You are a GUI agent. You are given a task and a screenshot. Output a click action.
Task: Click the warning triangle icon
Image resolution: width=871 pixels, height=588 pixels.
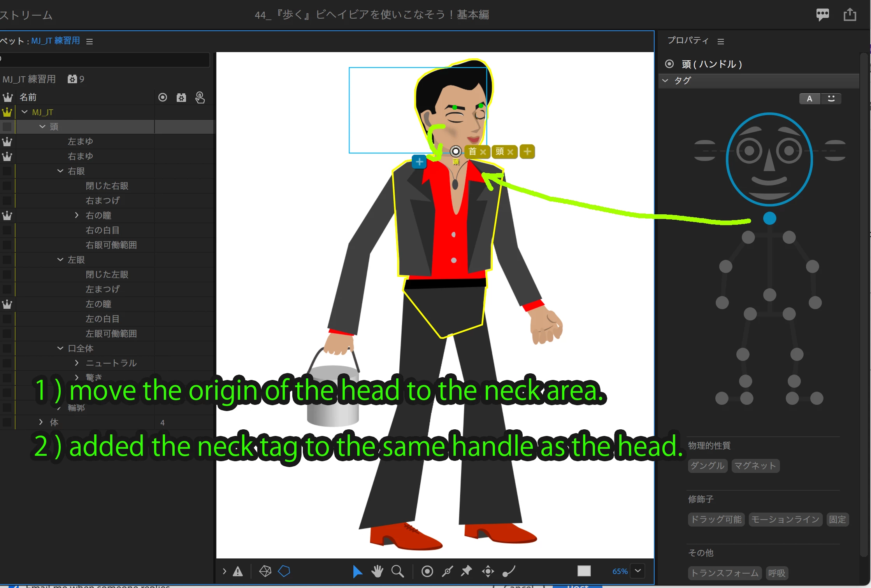pos(238,571)
